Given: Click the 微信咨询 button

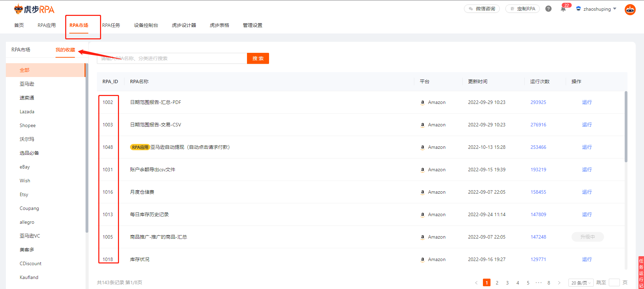Looking at the screenshot, I should (482, 9).
